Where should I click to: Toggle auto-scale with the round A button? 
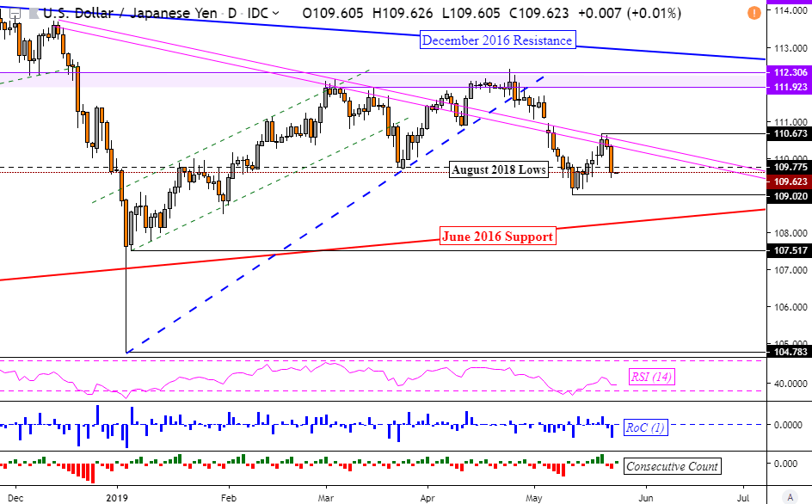pos(790,497)
